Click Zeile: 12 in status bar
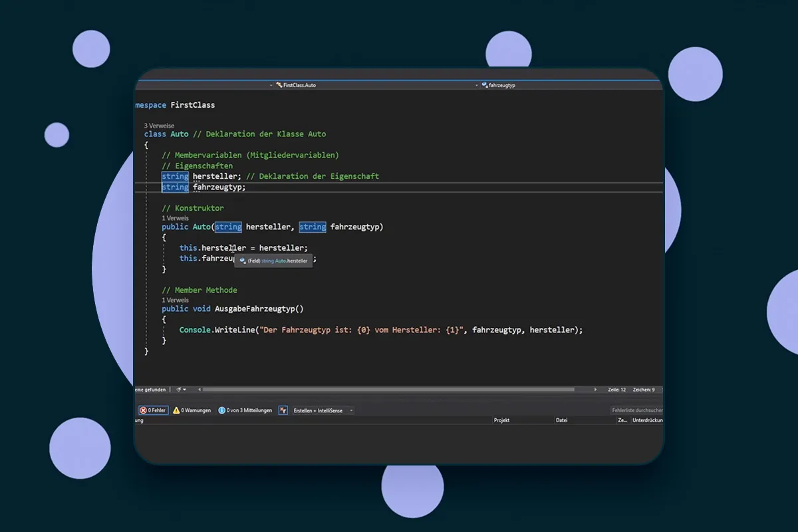The width and height of the screenshot is (798, 532). point(617,390)
